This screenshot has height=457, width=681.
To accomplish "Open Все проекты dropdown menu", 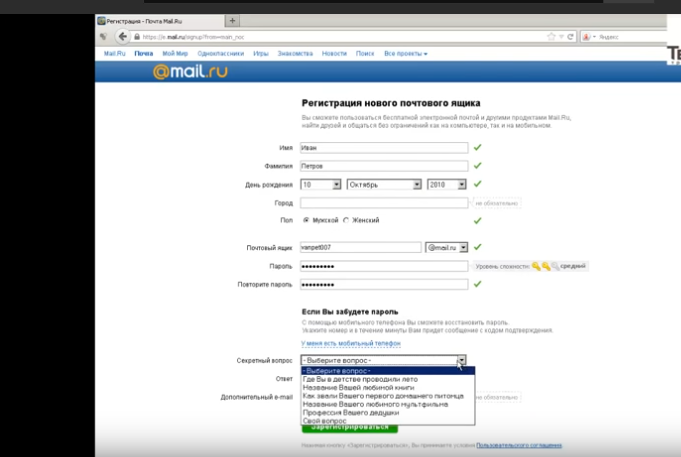I will pos(406,53).
